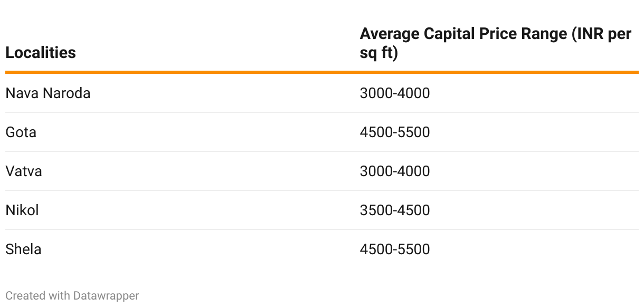This screenshot has height=308, width=644.
Task: Select the Vatva locality cell
Action: pos(24,171)
